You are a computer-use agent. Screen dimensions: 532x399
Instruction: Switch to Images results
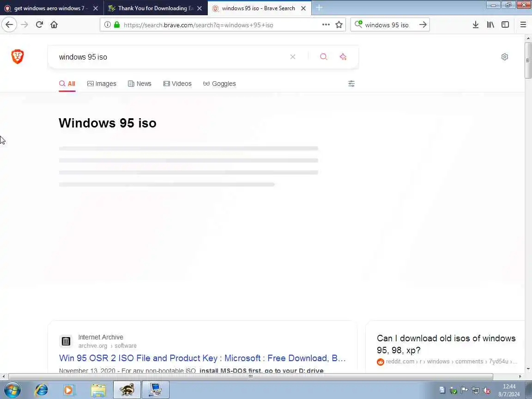(102, 84)
